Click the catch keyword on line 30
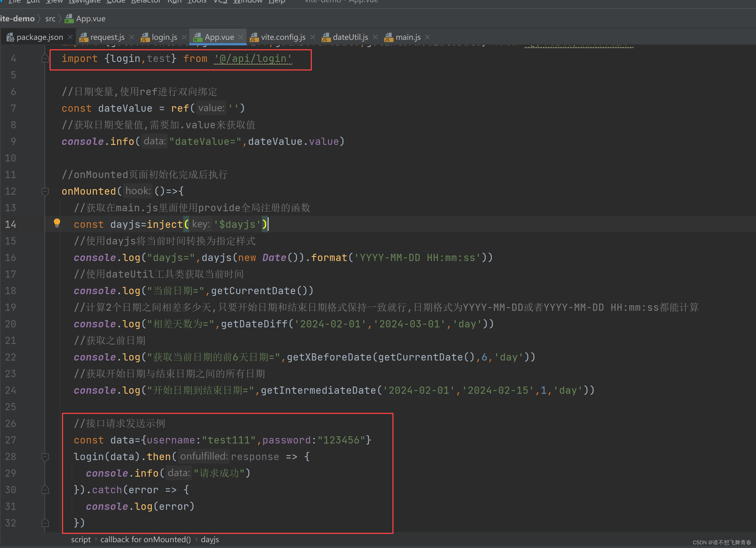Screen dimensions: 756x548 coord(107,490)
